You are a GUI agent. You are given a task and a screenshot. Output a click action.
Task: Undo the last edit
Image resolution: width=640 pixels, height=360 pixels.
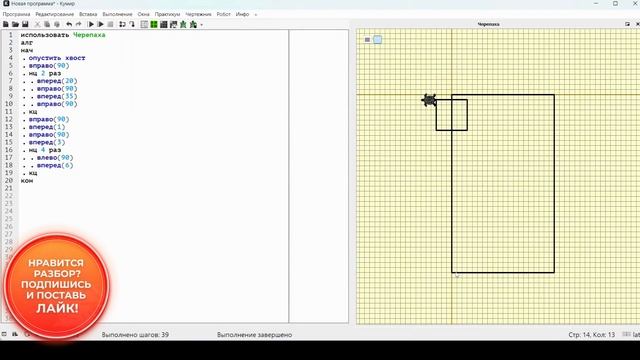[69, 24]
